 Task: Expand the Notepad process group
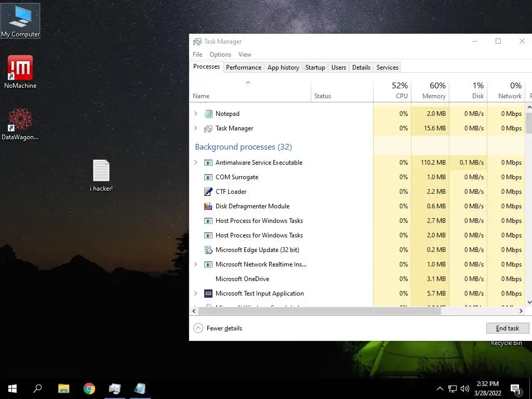196,114
